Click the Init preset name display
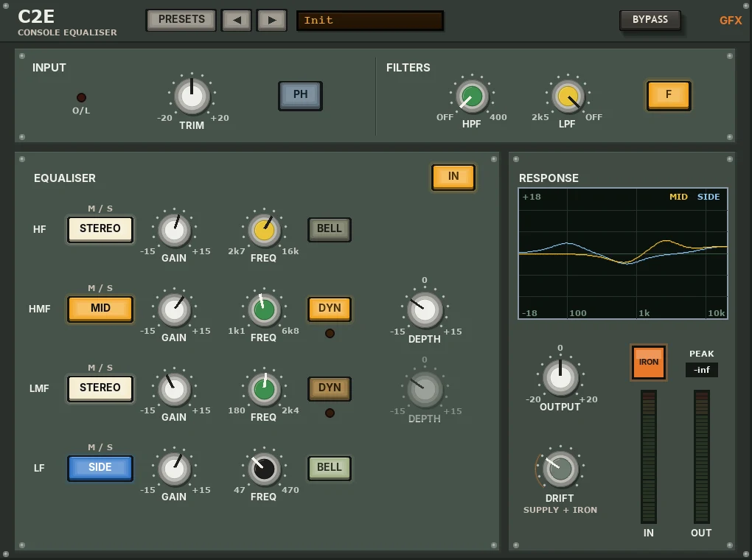This screenshot has width=752, height=560. click(370, 21)
